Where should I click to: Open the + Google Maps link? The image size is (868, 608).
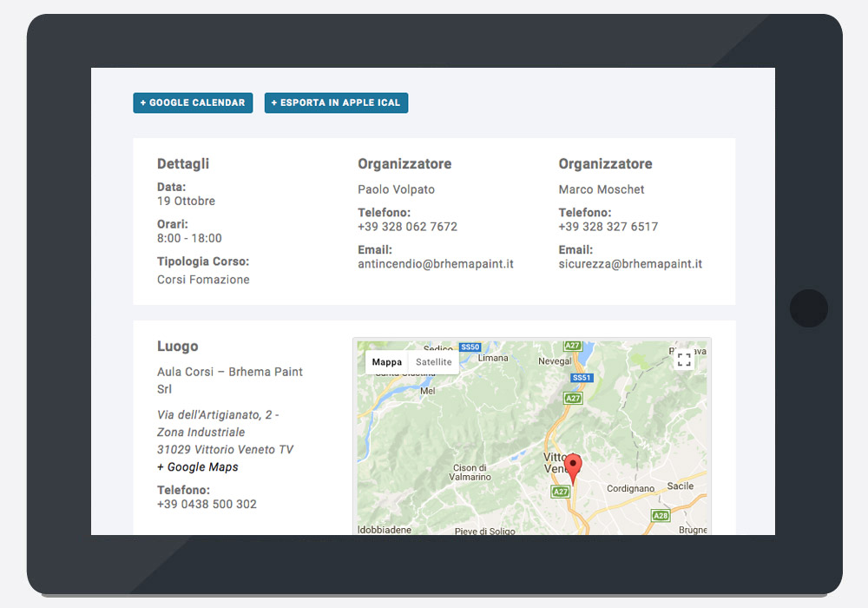pos(198,467)
